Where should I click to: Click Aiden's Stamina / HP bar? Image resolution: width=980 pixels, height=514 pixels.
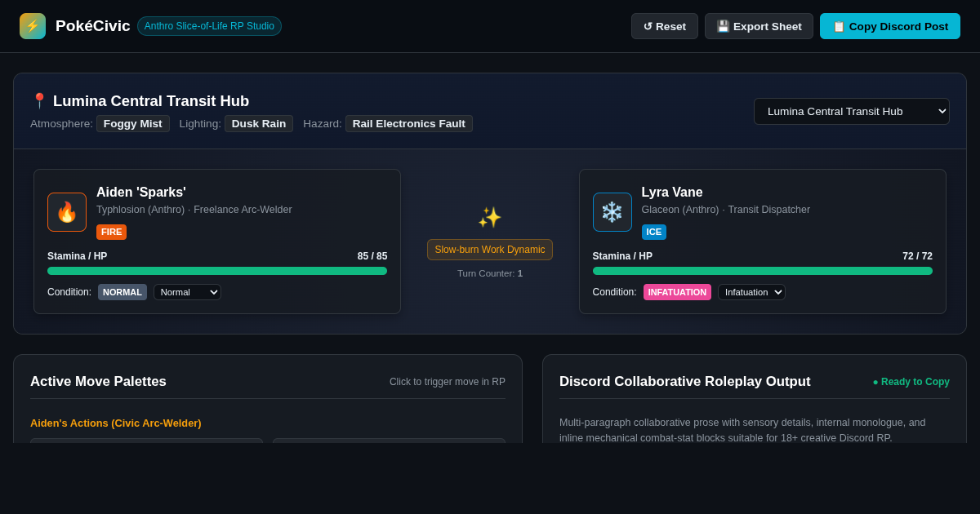coord(217,271)
